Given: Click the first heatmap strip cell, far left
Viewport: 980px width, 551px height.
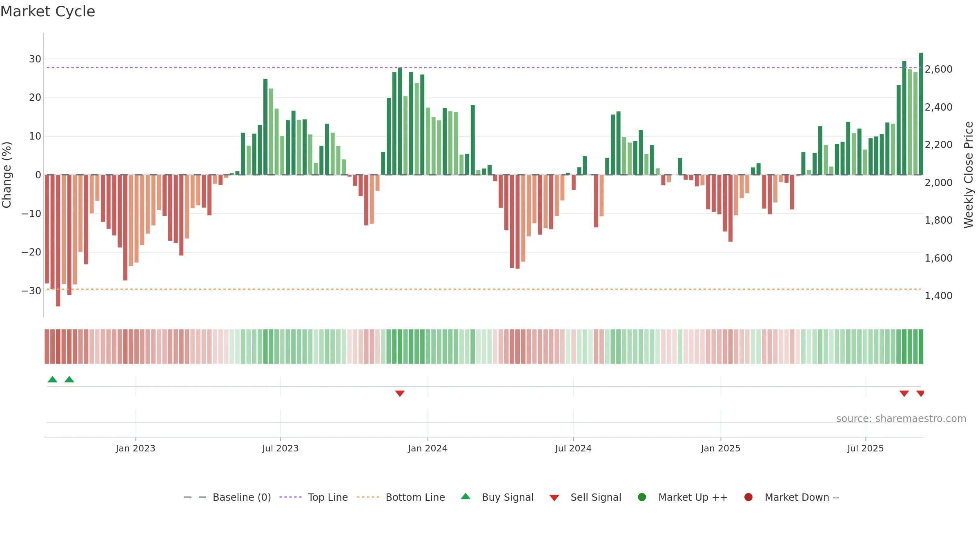Looking at the screenshot, I should (x=47, y=347).
